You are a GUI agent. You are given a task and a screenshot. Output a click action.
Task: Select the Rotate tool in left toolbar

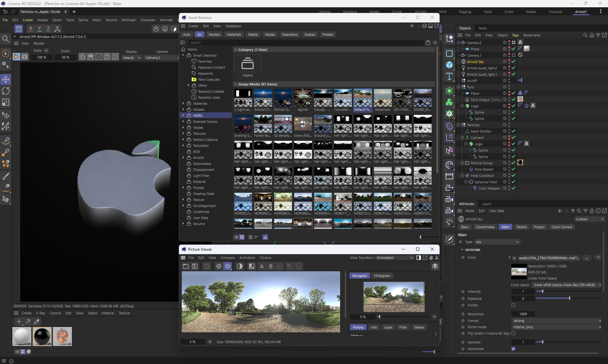pyautogui.click(x=6, y=91)
